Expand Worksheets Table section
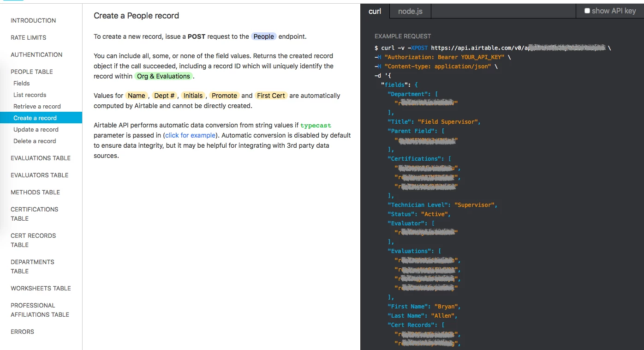Viewport: 644px width, 350px height. point(41,288)
